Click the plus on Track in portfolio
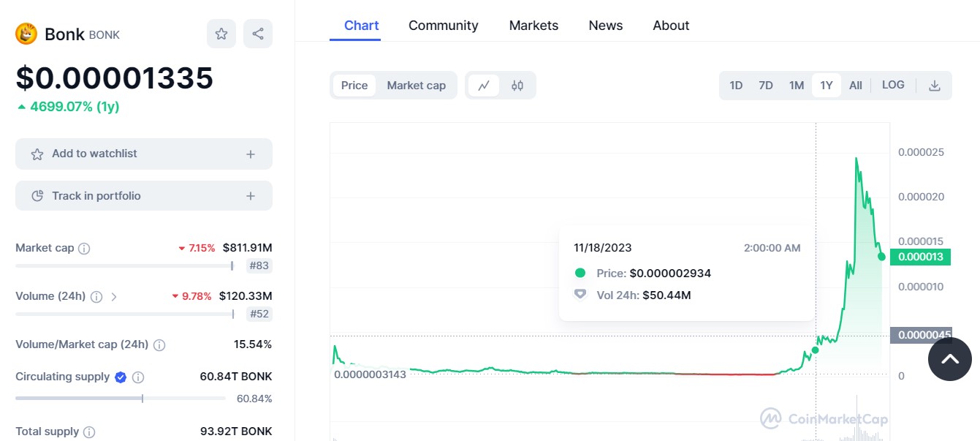This screenshot has height=441, width=980. (x=251, y=196)
